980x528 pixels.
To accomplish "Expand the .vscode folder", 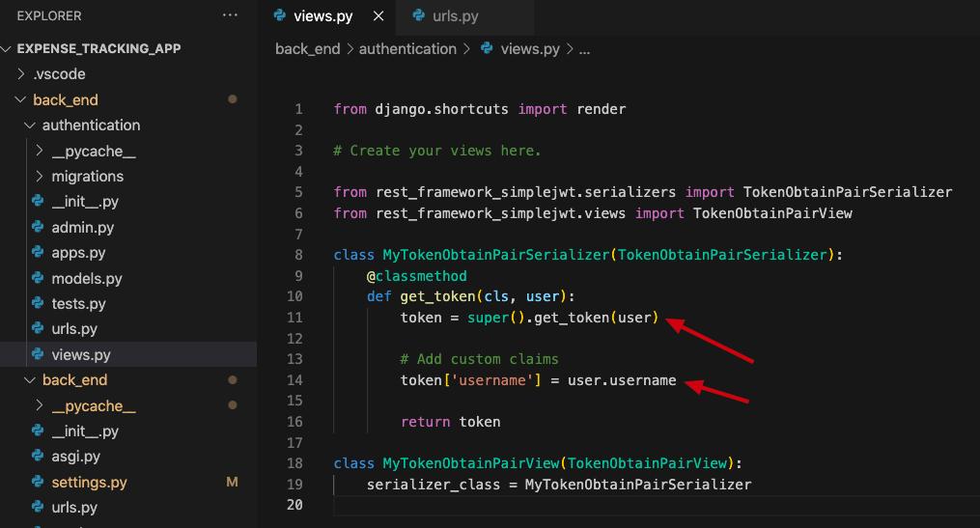I will pyautogui.click(x=59, y=74).
